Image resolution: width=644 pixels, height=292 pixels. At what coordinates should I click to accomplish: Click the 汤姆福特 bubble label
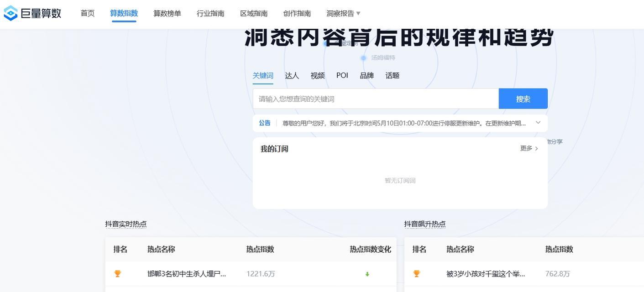coord(383,58)
